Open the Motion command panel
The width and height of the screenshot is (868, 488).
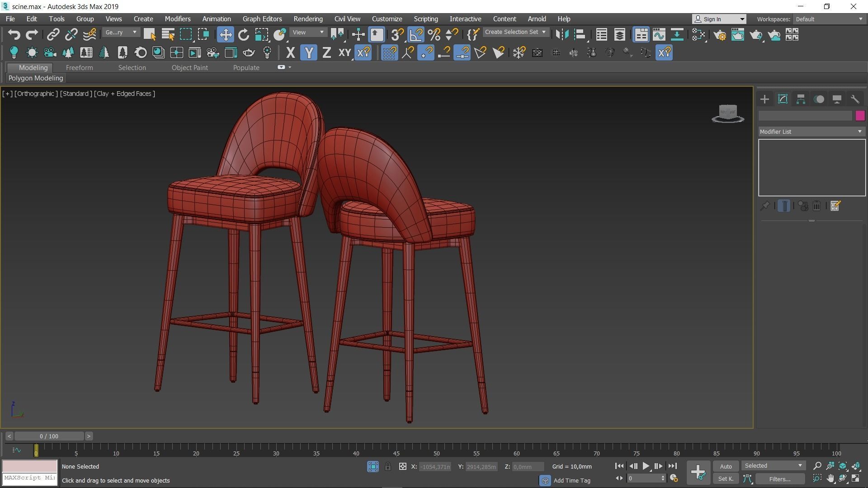(x=819, y=99)
